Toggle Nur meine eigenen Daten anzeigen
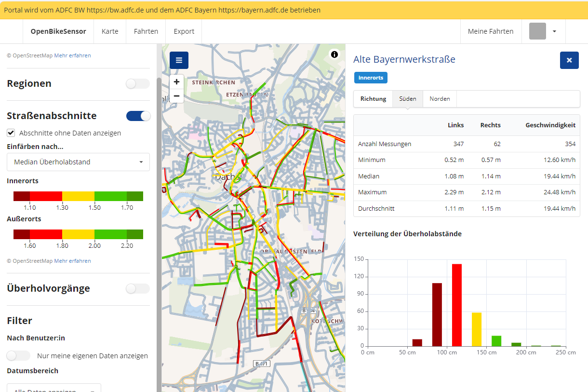This screenshot has width=588, height=392. pos(18,356)
